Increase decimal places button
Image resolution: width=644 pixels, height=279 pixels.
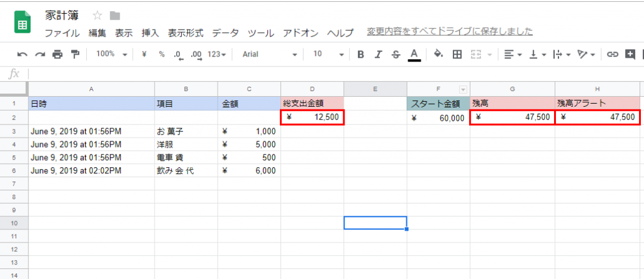point(196,55)
